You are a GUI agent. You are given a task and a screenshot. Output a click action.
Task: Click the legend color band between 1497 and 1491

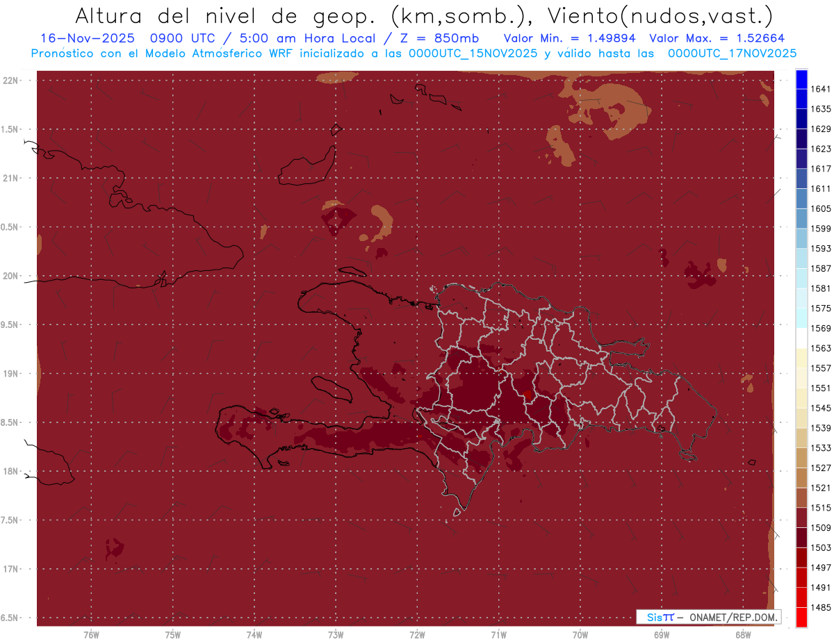click(801, 577)
